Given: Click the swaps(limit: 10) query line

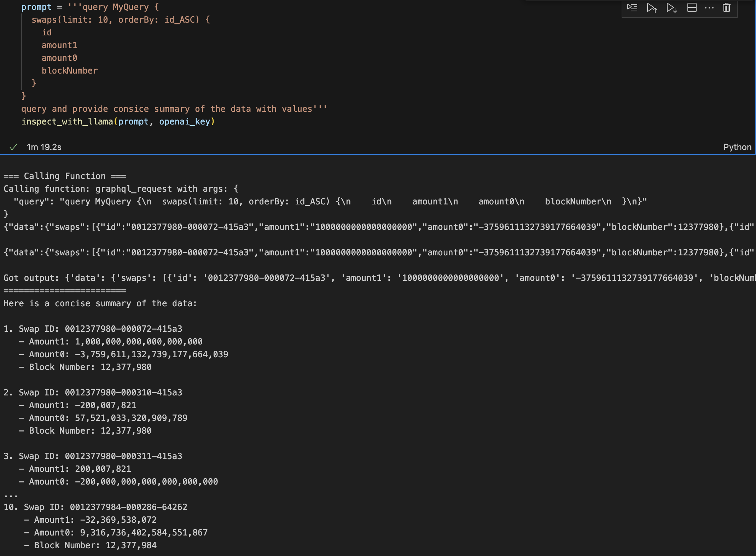Looking at the screenshot, I should click(120, 20).
